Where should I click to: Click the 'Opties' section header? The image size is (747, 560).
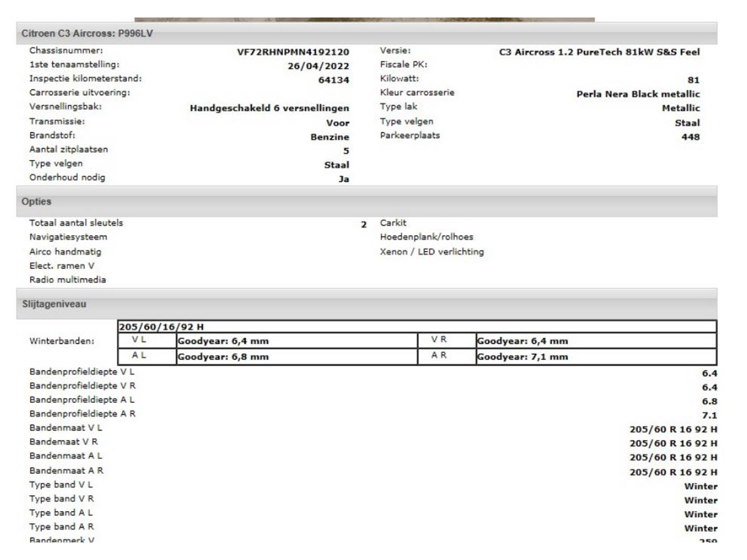coord(366,201)
